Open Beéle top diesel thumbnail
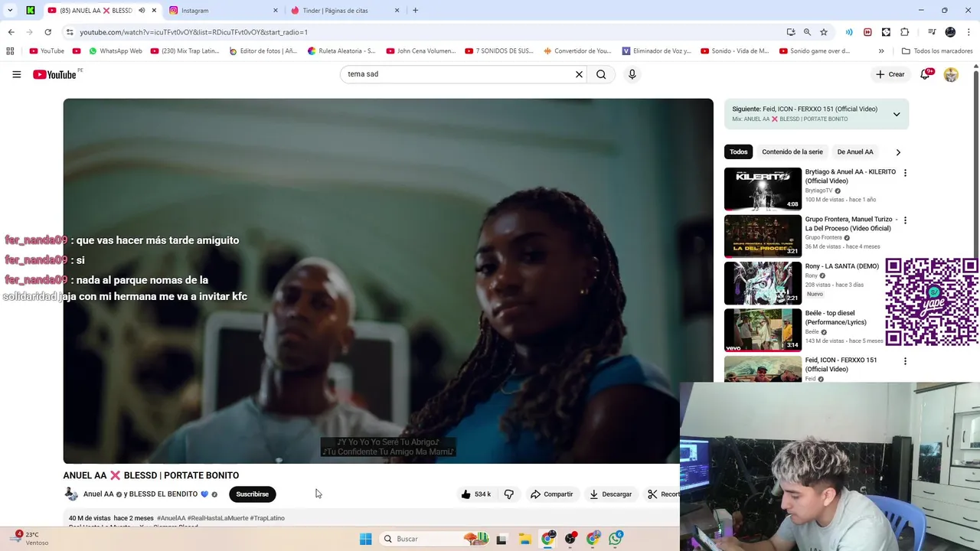 [x=763, y=330]
